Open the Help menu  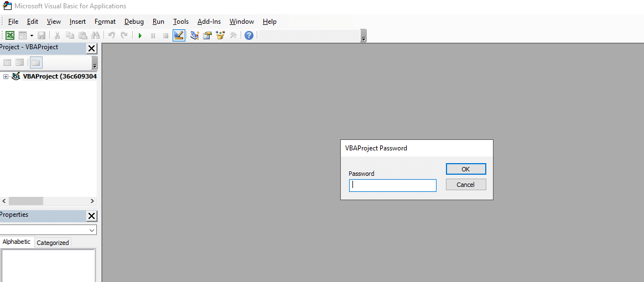269,22
